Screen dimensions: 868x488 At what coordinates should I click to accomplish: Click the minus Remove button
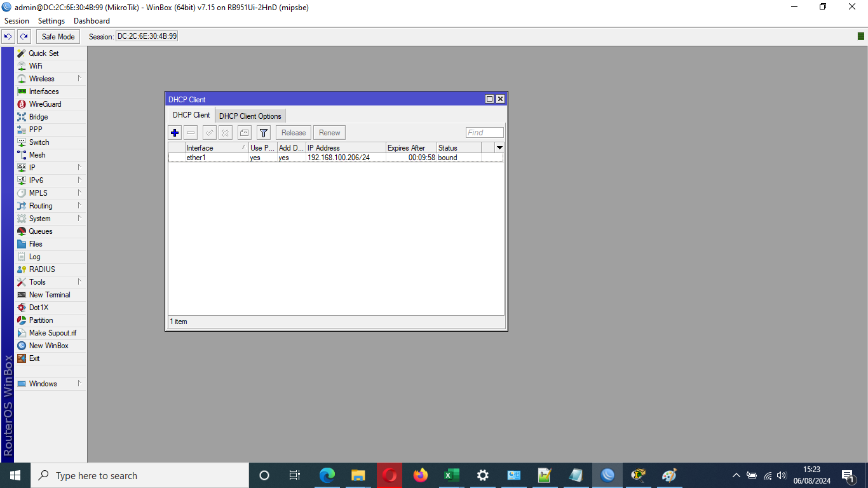191,133
